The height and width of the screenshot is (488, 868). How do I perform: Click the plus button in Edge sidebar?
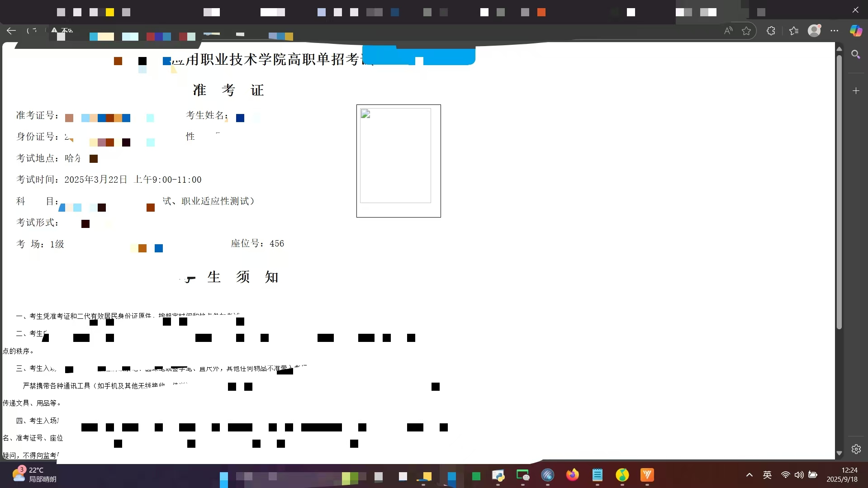coord(856,91)
